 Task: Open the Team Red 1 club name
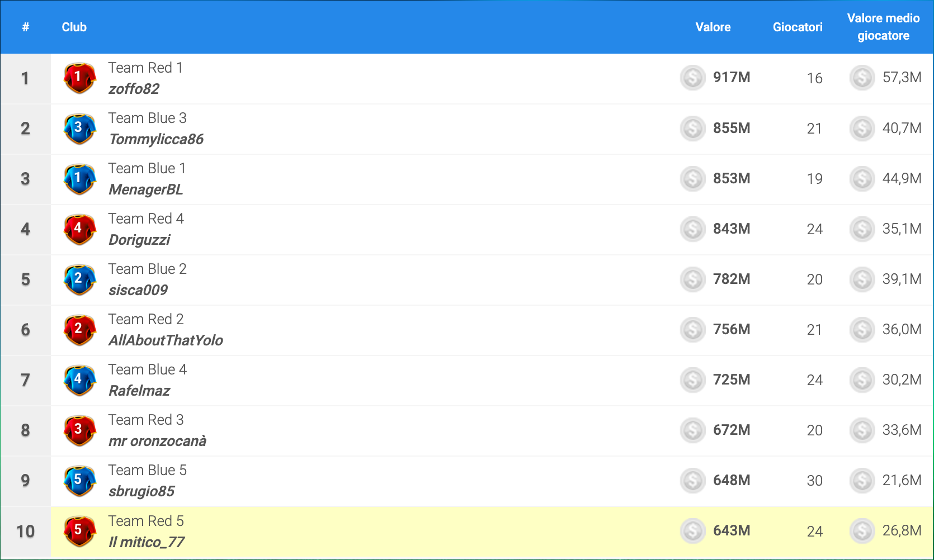coord(145,68)
